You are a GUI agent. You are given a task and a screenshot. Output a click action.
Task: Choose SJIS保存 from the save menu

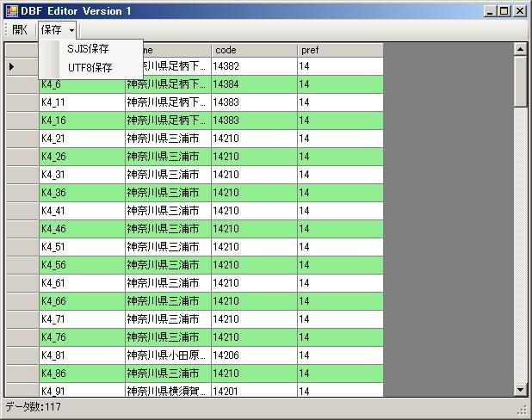coord(88,49)
